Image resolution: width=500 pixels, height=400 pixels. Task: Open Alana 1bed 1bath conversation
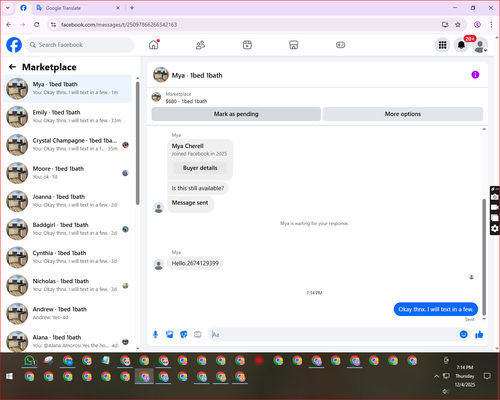coord(68,341)
